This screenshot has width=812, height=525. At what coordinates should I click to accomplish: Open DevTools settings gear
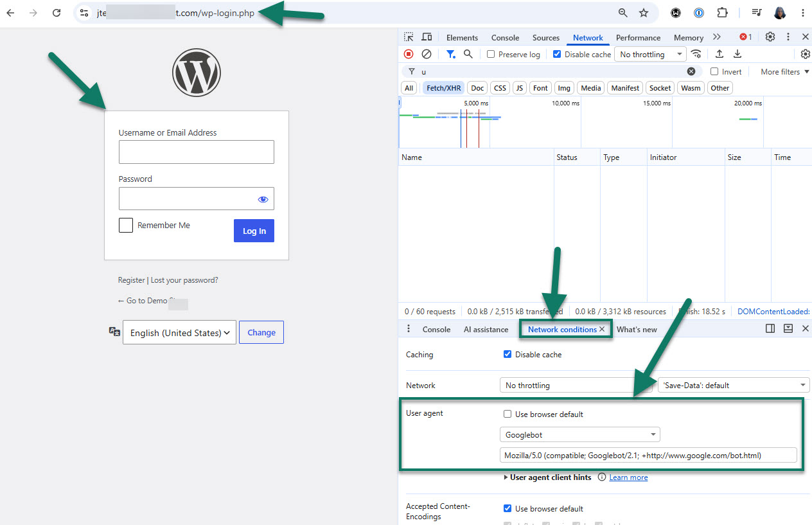(x=770, y=37)
